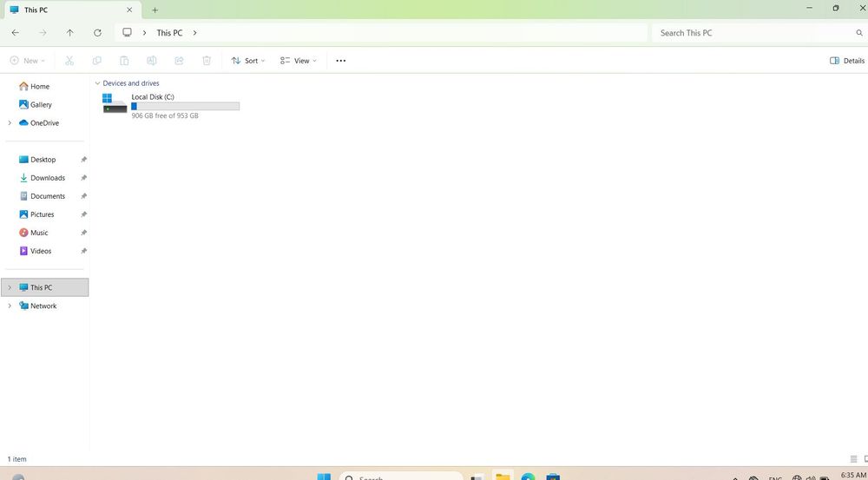Go back with the left arrow button
Screen dimensions: 868x480
16,33
